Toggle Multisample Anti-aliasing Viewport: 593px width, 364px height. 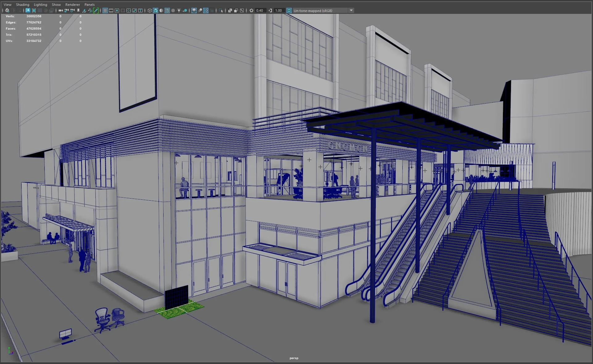(206, 10)
